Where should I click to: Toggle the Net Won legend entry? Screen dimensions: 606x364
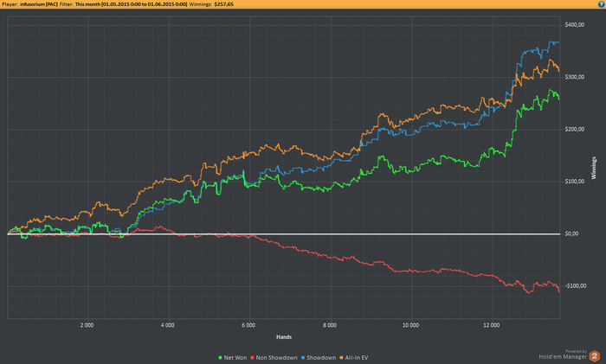pyautogui.click(x=232, y=358)
